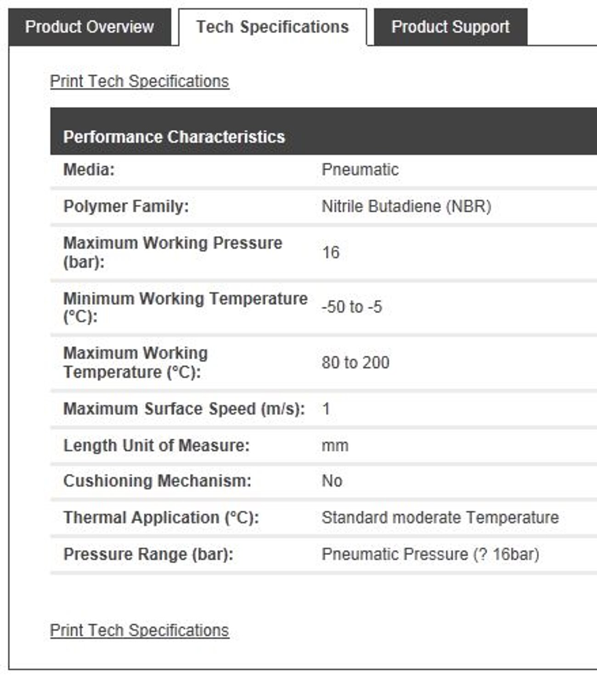Select the Pneumatic media value
Screen dimensions: 597x700
pyautogui.click(x=360, y=170)
